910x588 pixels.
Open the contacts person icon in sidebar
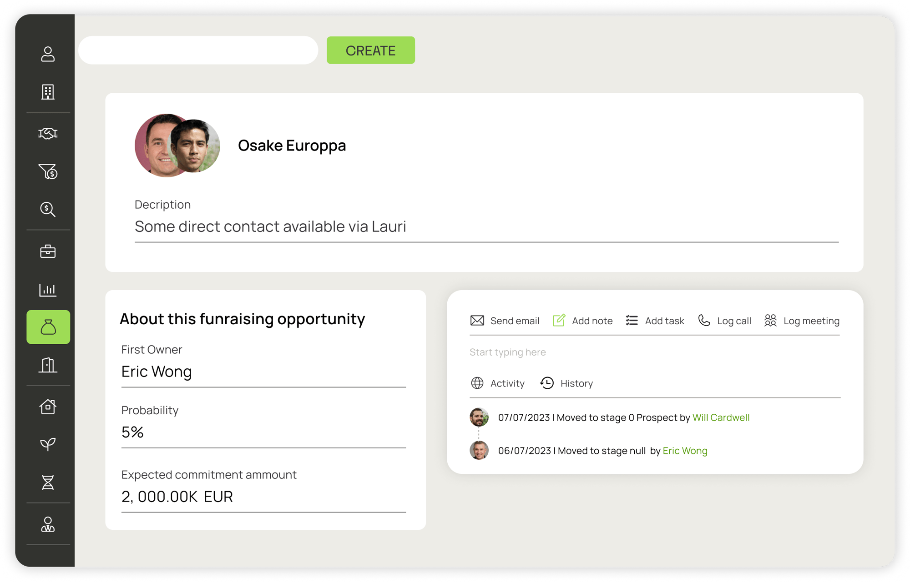tap(48, 54)
